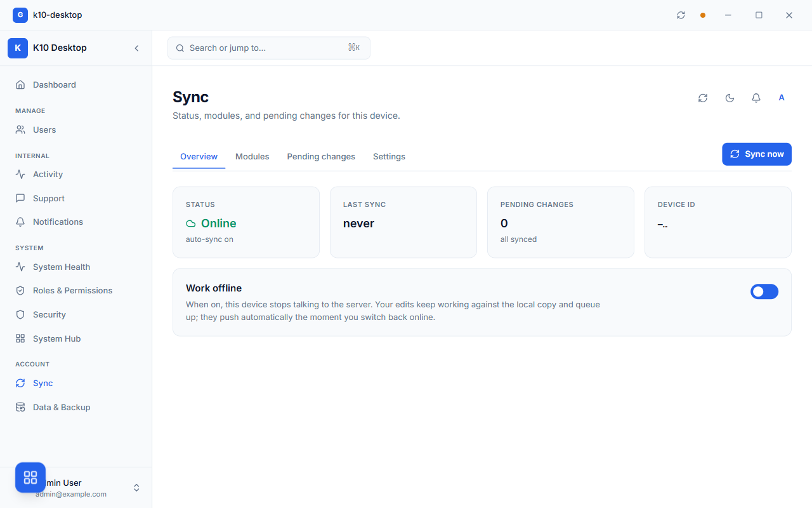Focus the Search or jump to field
The height and width of the screenshot is (508, 812).
(269, 48)
